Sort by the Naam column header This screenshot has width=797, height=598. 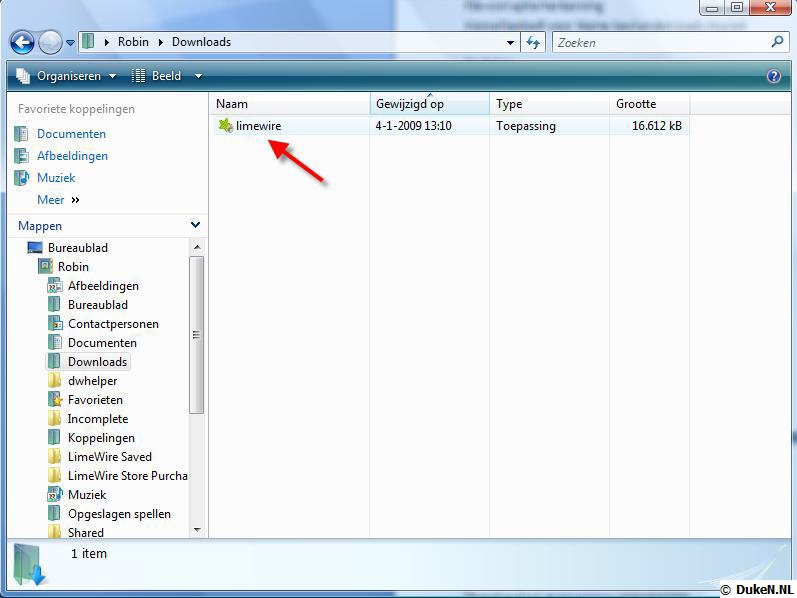click(290, 104)
